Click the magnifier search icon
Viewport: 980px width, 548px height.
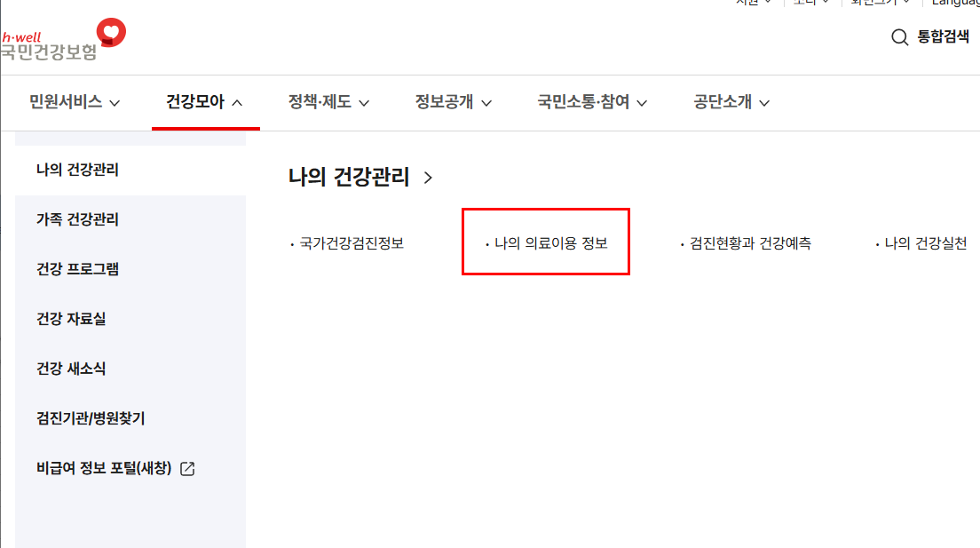click(899, 37)
